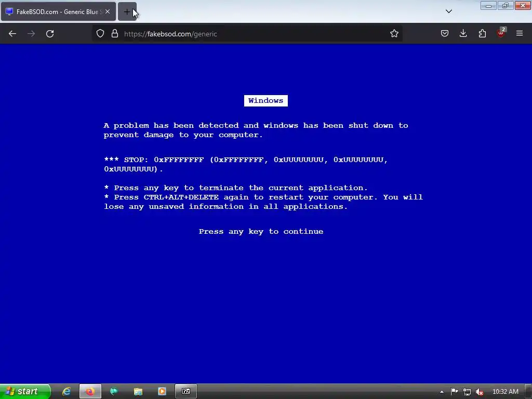Image resolution: width=532 pixels, height=399 pixels.
Task: Open the Downloads panel
Action: 463,33
